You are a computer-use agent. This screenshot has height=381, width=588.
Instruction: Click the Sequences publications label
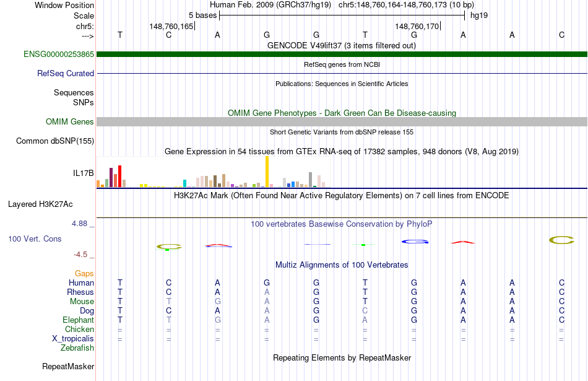click(74, 93)
